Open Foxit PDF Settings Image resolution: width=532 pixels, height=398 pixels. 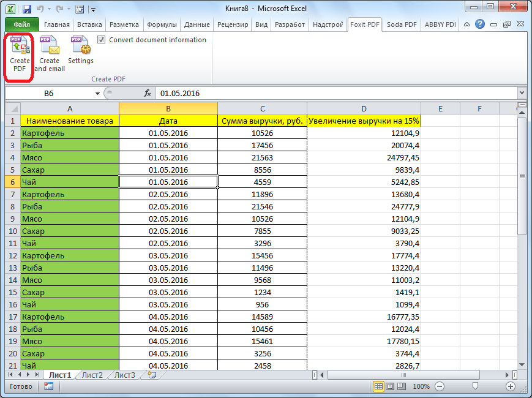point(80,51)
